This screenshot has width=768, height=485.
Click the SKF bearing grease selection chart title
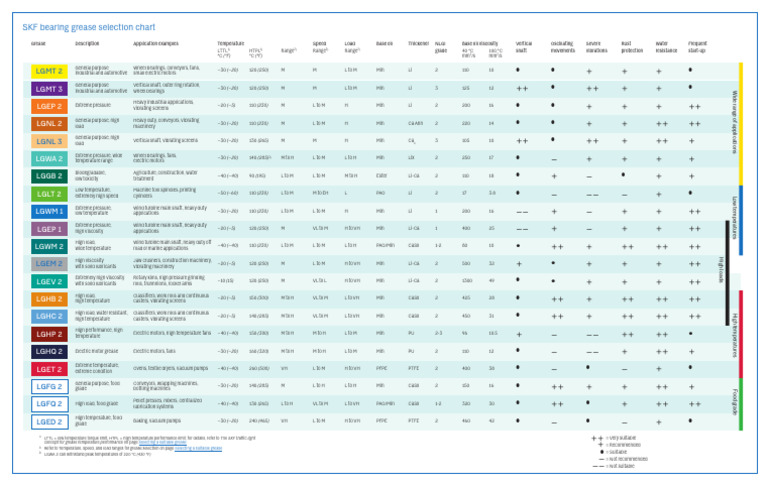pyautogui.click(x=89, y=27)
